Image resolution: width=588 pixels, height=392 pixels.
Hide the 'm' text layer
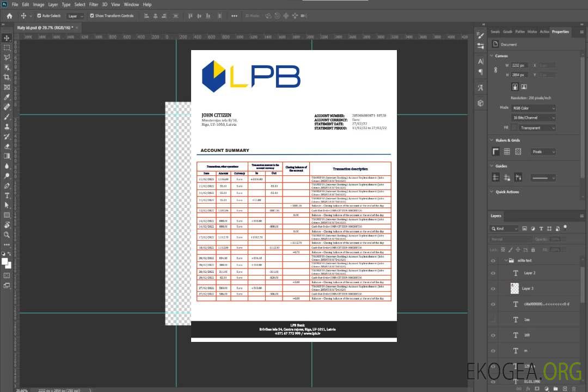(493, 351)
